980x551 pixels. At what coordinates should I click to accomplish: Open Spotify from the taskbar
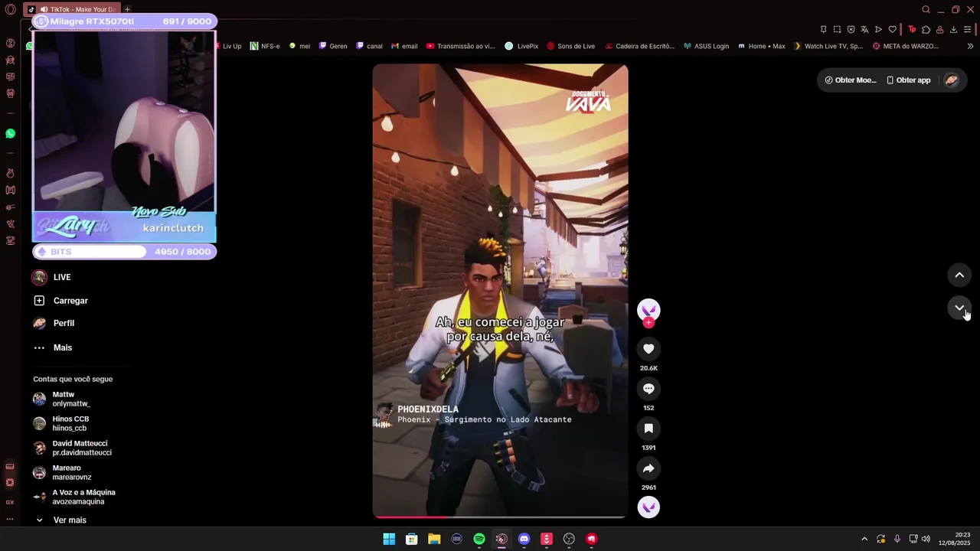coord(479,539)
